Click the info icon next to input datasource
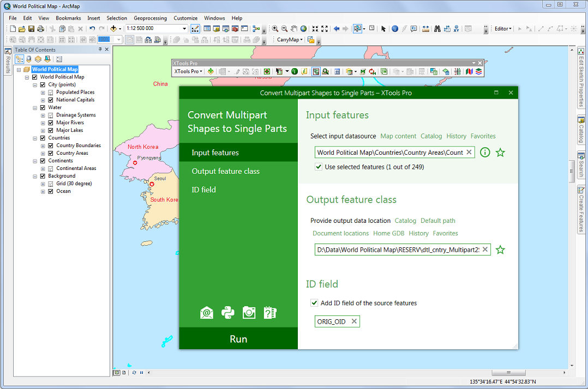 (485, 153)
